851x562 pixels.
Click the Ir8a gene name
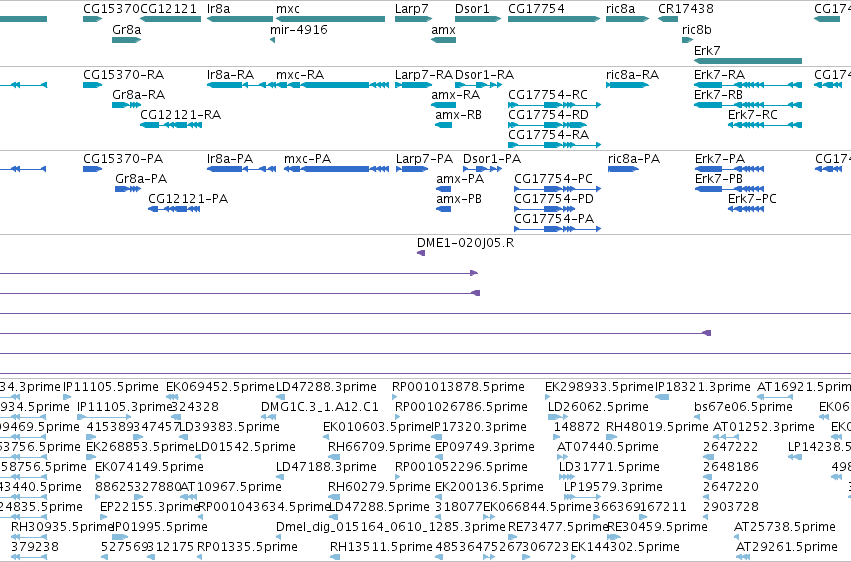[218, 9]
